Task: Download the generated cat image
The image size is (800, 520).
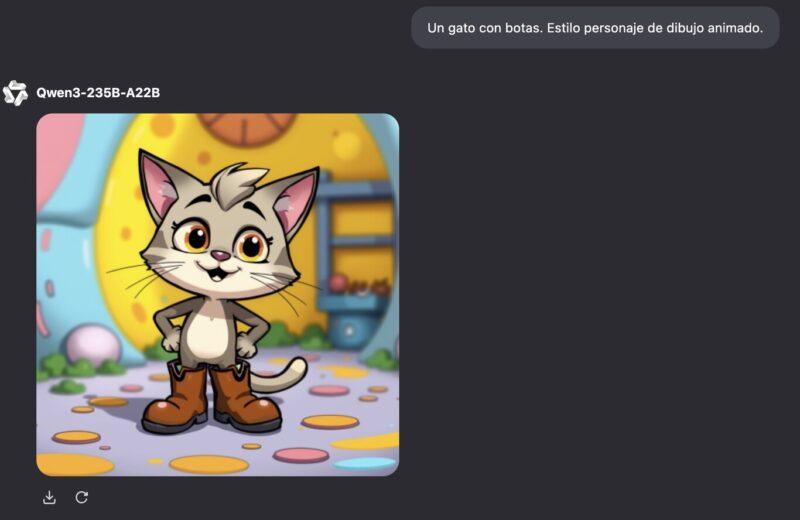Action: pos(49,497)
